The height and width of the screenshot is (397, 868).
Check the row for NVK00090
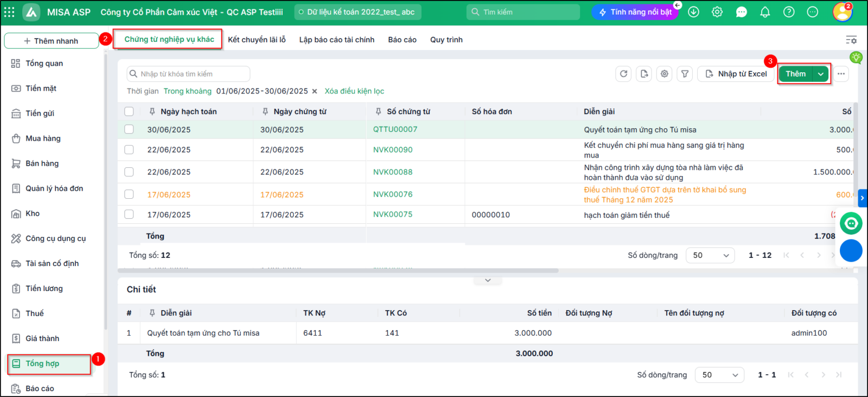tap(129, 149)
